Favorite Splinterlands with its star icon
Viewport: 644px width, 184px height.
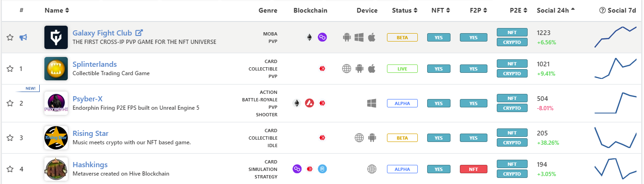click(10, 69)
